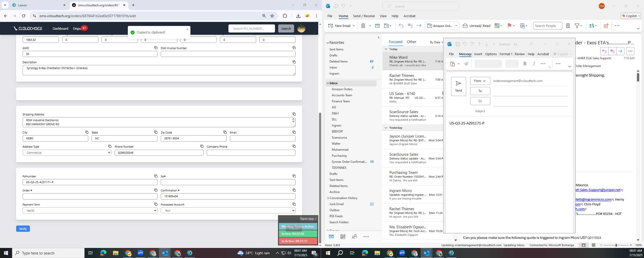Viewport: 644px width, 258px height.
Task: Toggle Unread/ Read on selected email
Action: pyautogui.click(x=476, y=26)
